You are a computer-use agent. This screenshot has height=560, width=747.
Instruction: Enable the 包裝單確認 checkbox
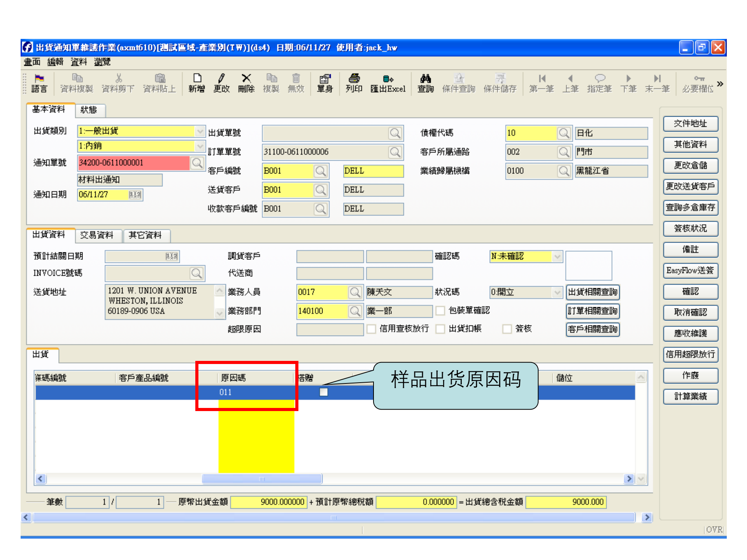(440, 311)
